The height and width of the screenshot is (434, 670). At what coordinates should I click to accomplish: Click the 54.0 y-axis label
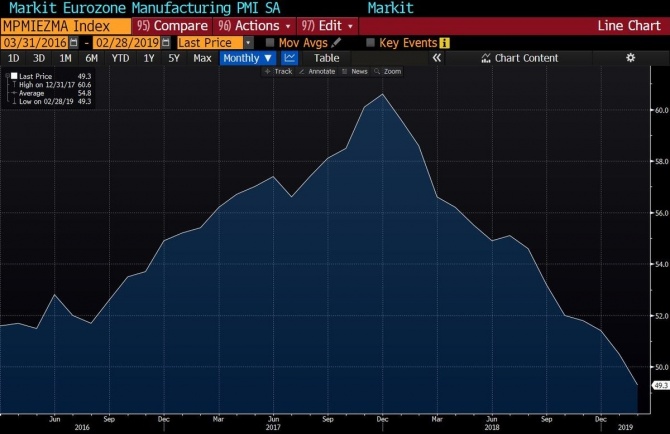click(661, 264)
